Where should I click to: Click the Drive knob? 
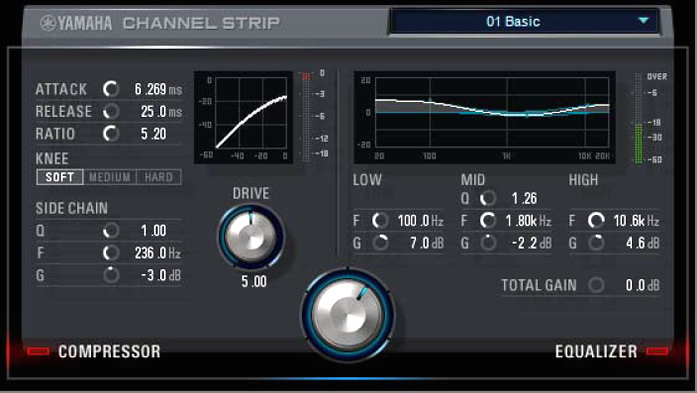251,237
